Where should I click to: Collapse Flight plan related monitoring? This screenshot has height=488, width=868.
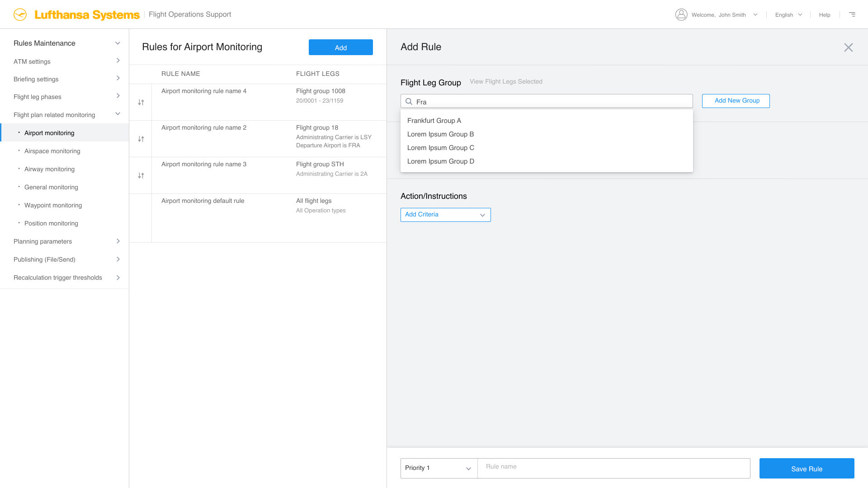coord(118,114)
